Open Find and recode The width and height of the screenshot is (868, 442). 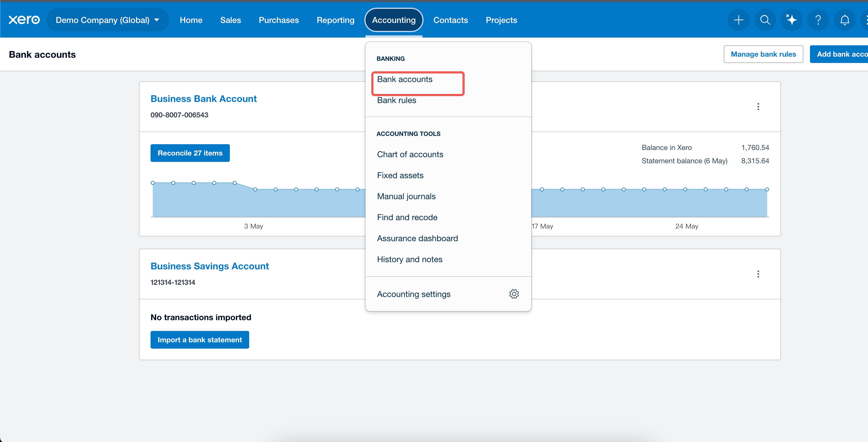click(x=407, y=217)
